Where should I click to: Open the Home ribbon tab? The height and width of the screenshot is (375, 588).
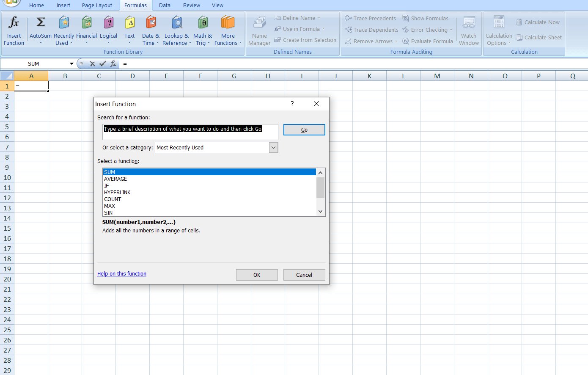pos(36,5)
